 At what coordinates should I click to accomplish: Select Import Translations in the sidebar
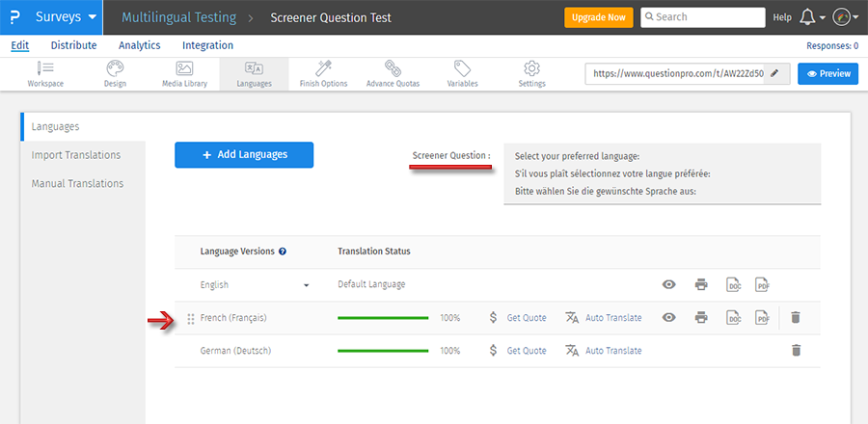[x=76, y=155]
